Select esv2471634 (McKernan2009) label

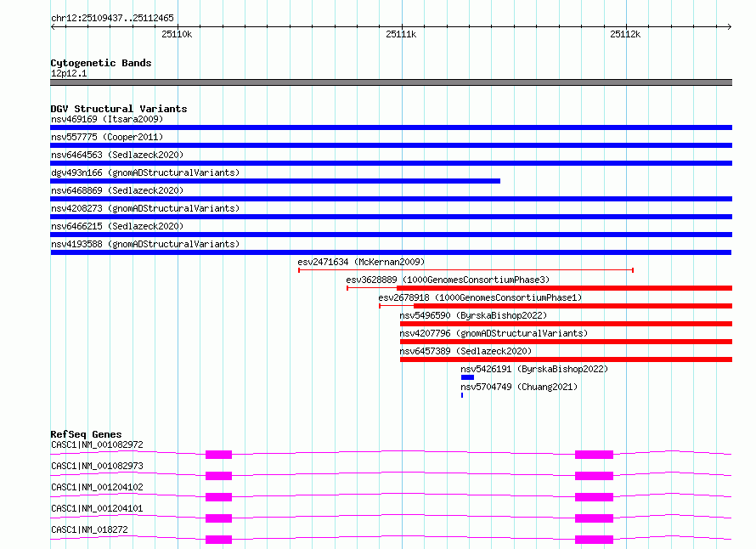361,262
